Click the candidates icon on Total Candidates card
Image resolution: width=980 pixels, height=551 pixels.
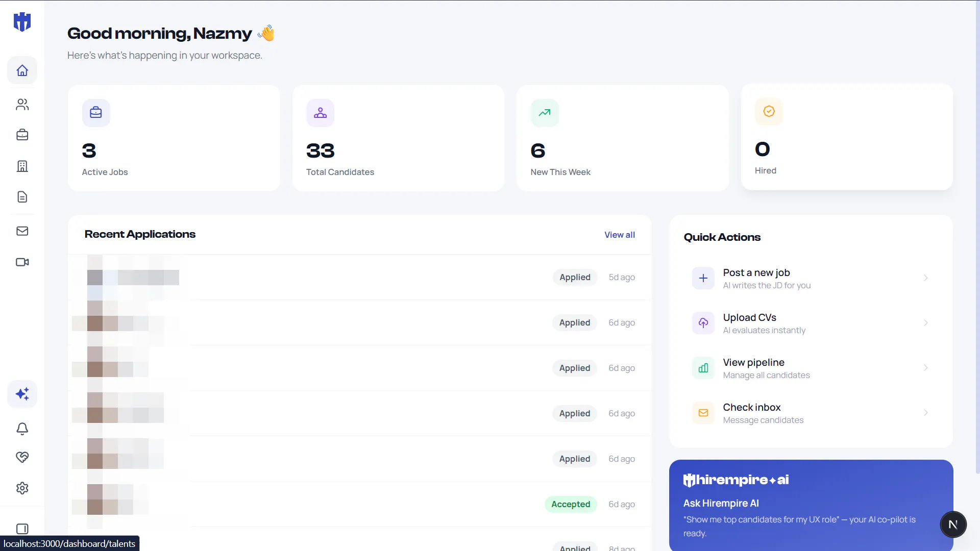pos(320,113)
